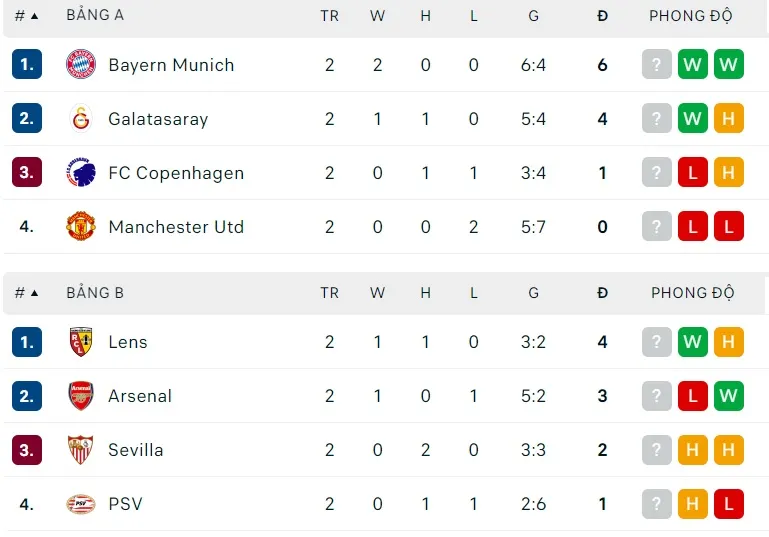Image resolution: width=769 pixels, height=537 pixels.
Task: Click Manchester Utd's last red L badge
Action: 728,227
